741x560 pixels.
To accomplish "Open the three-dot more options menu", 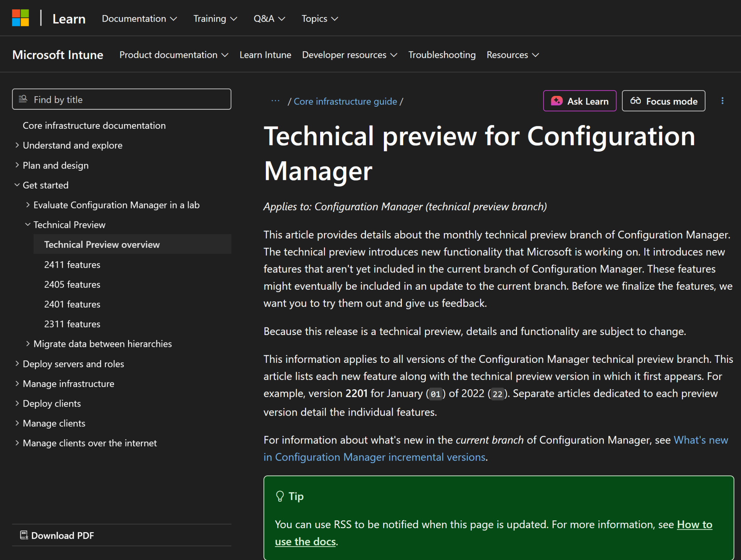I will pyautogui.click(x=723, y=101).
